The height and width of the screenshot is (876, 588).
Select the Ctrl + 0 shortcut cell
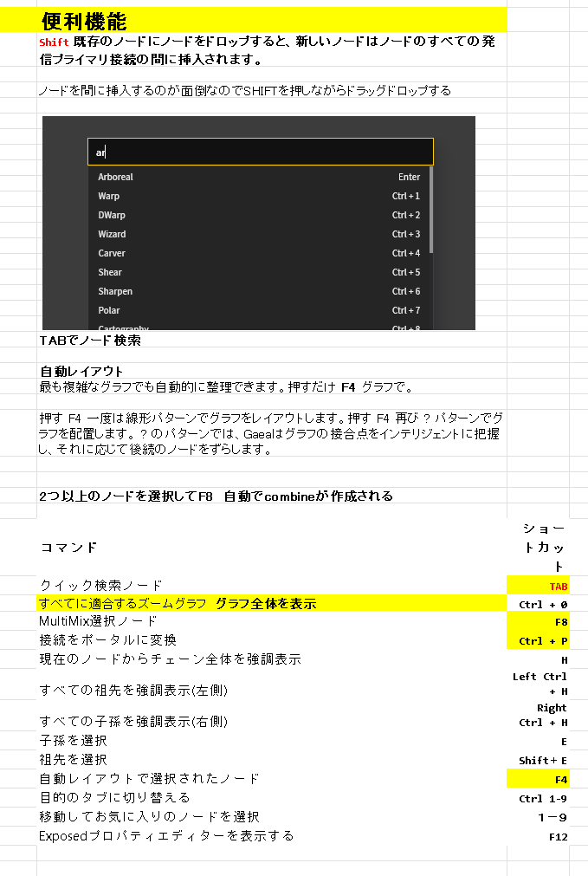pos(539,604)
